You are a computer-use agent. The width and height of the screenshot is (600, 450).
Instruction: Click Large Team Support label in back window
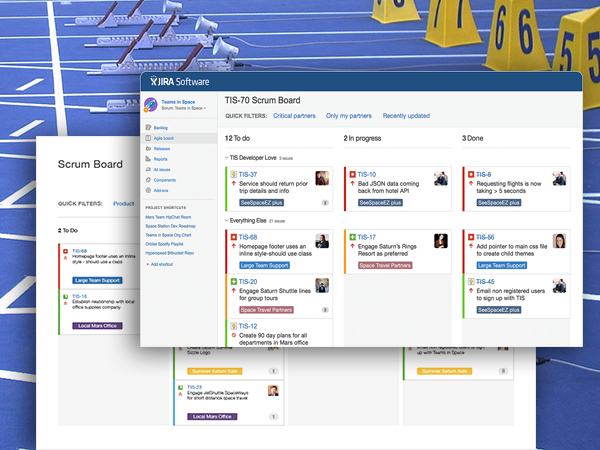point(97,280)
